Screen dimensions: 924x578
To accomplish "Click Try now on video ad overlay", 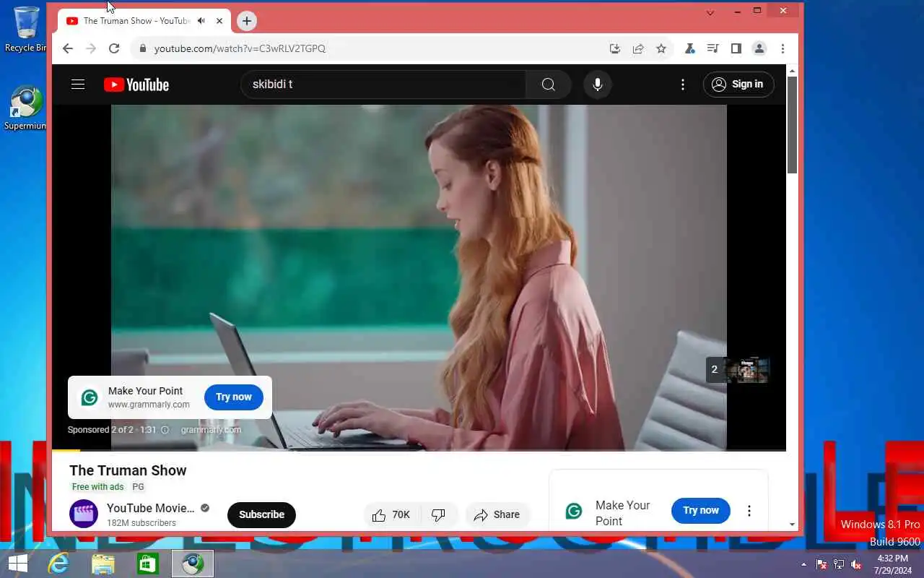I will (234, 397).
